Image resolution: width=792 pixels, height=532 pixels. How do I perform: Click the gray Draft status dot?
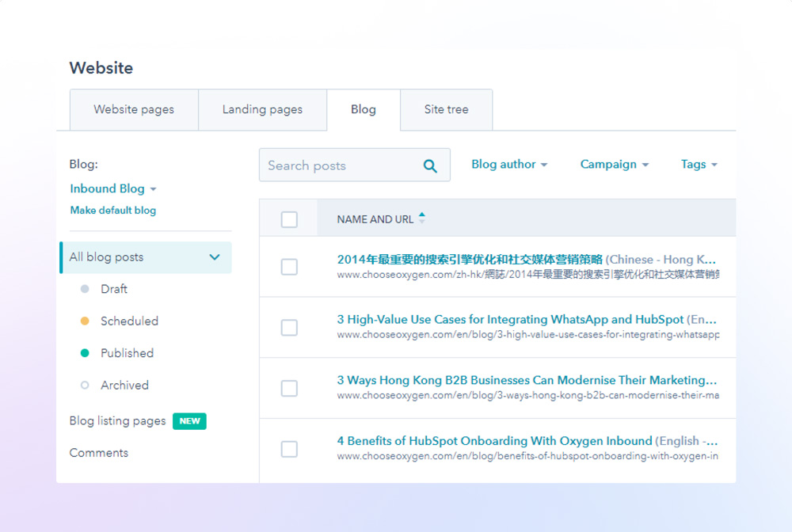click(86, 289)
